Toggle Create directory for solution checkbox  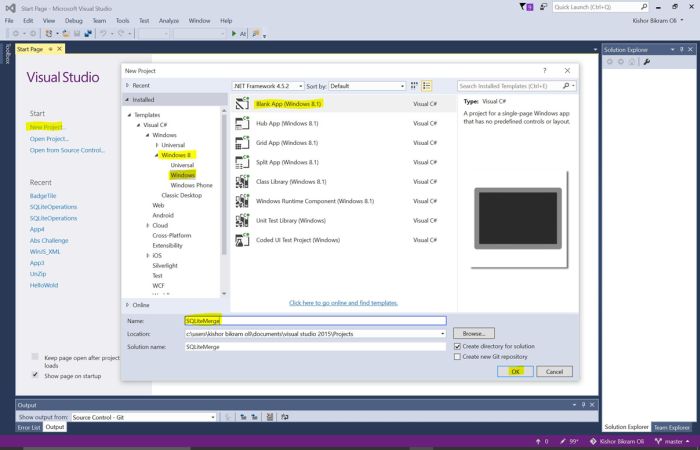(457, 346)
